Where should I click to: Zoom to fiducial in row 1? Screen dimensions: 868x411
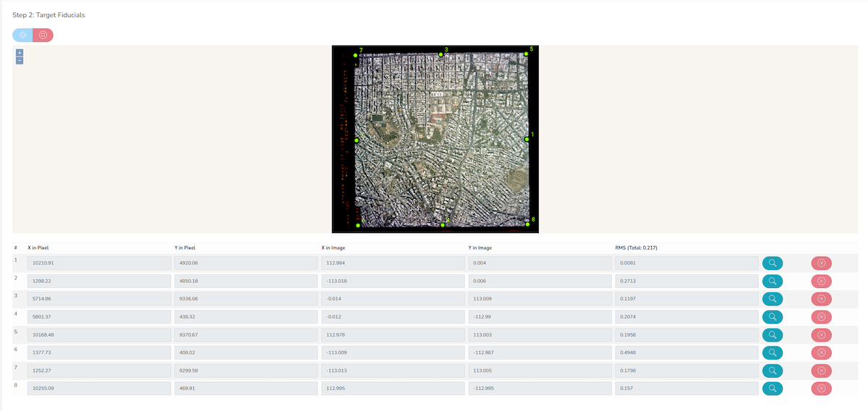[772, 263]
